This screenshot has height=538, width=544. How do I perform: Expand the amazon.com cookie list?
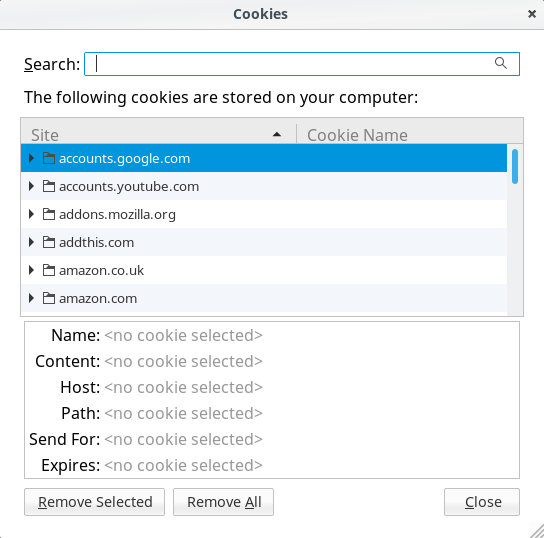[x=32, y=298]
